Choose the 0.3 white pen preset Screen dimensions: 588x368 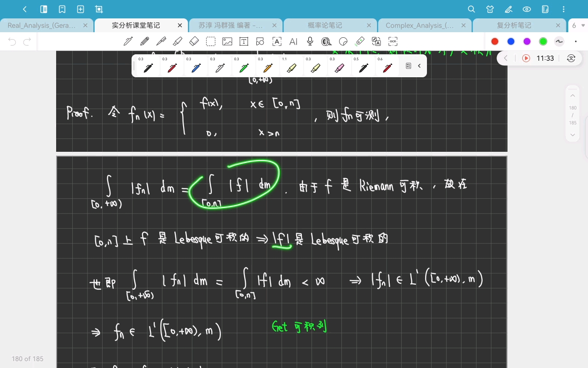point(220,66)
